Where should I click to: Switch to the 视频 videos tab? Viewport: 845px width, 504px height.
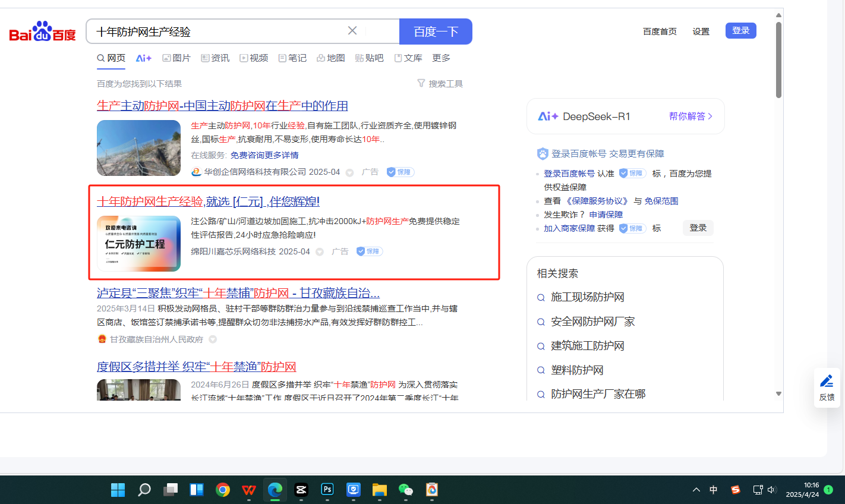click(254, 58)
